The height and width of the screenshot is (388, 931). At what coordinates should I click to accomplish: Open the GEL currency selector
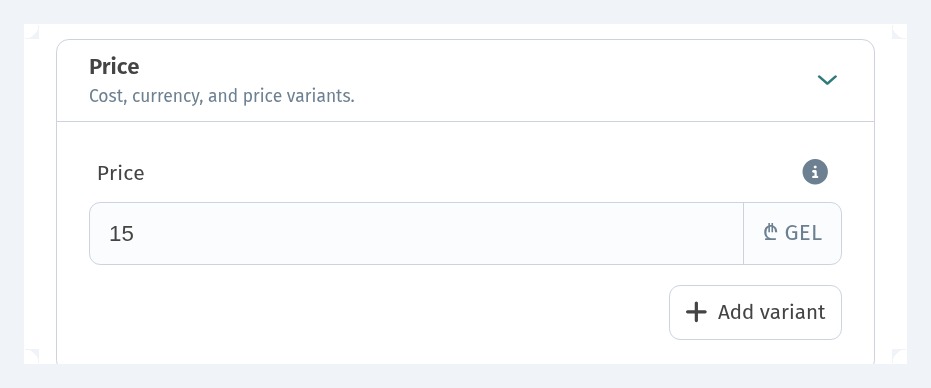click(792, 234)
